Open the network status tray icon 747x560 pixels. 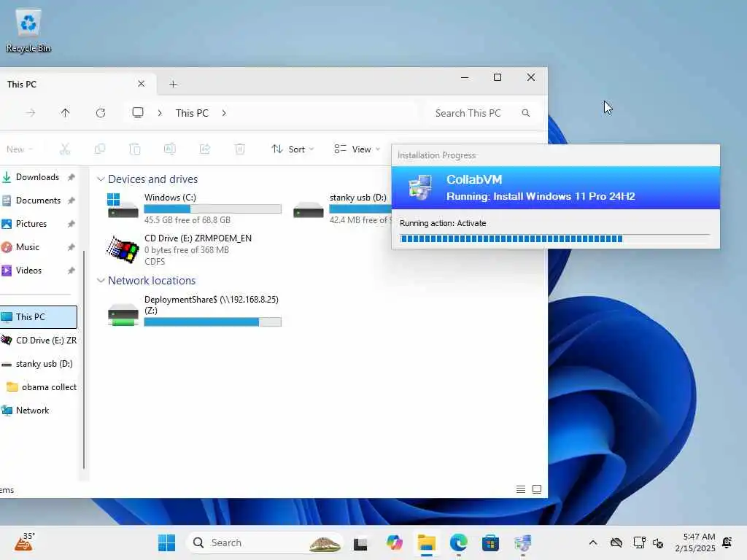[x=639, y=542]
